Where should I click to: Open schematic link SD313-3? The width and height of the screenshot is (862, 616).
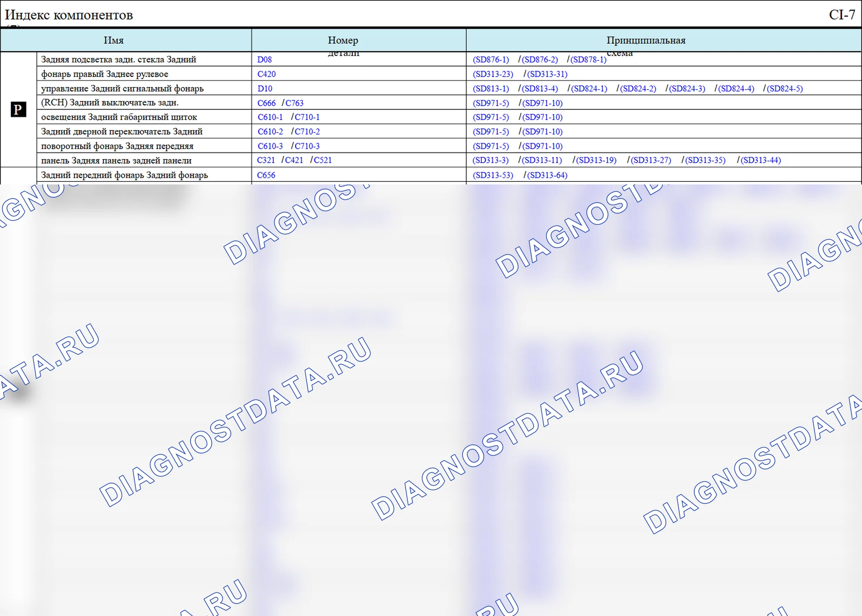490,160
